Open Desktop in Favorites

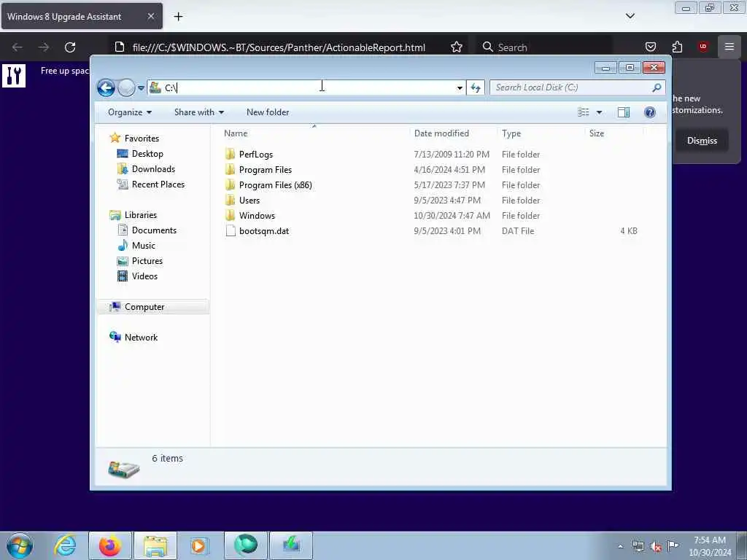point(147,154)
